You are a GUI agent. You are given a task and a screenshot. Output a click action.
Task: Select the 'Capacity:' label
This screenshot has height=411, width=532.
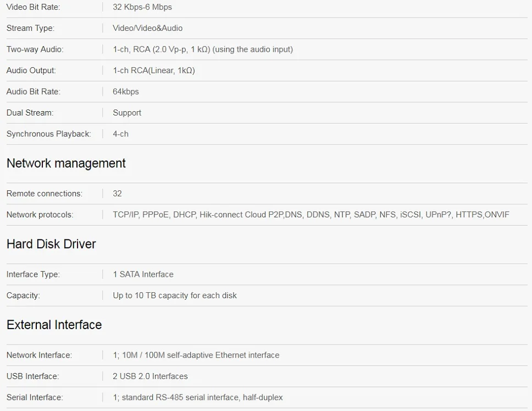click(x=23, y=295)
